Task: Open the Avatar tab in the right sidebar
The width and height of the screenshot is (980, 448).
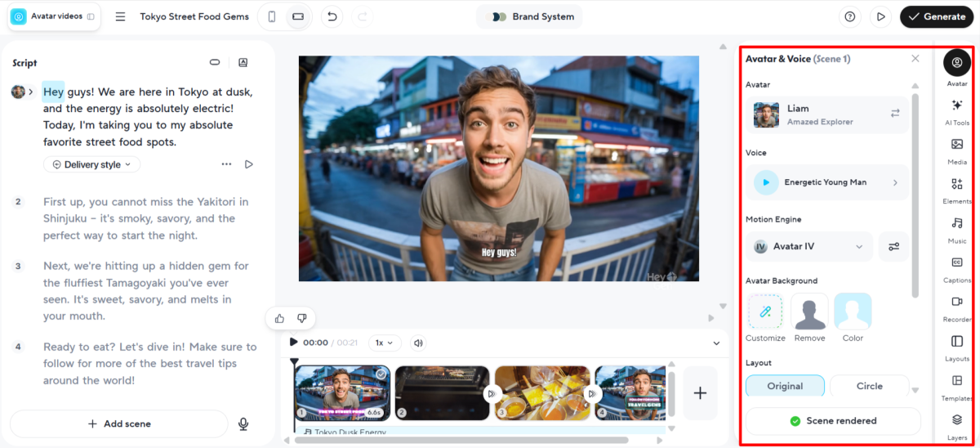Action: pyautogui.click(x=957, y=63)
